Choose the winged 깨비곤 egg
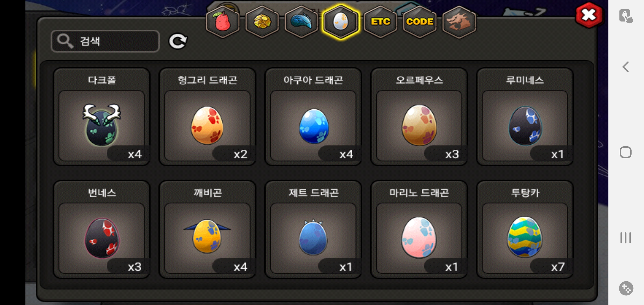Screen dimensions: 644x305 click(207, 229)
